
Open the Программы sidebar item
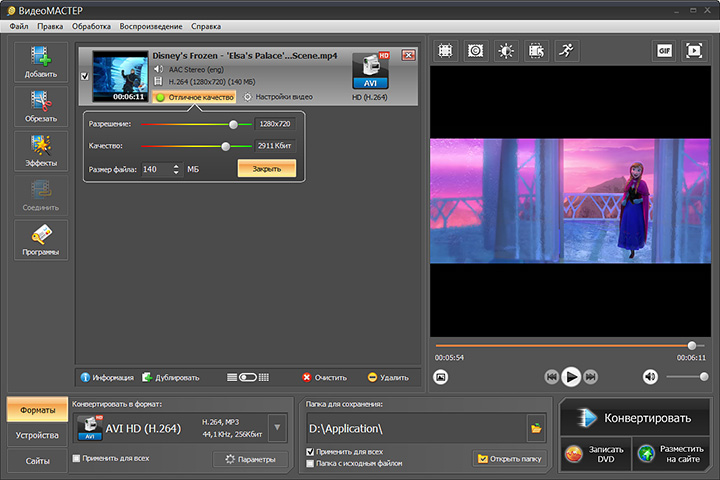[x=41, y=240]
